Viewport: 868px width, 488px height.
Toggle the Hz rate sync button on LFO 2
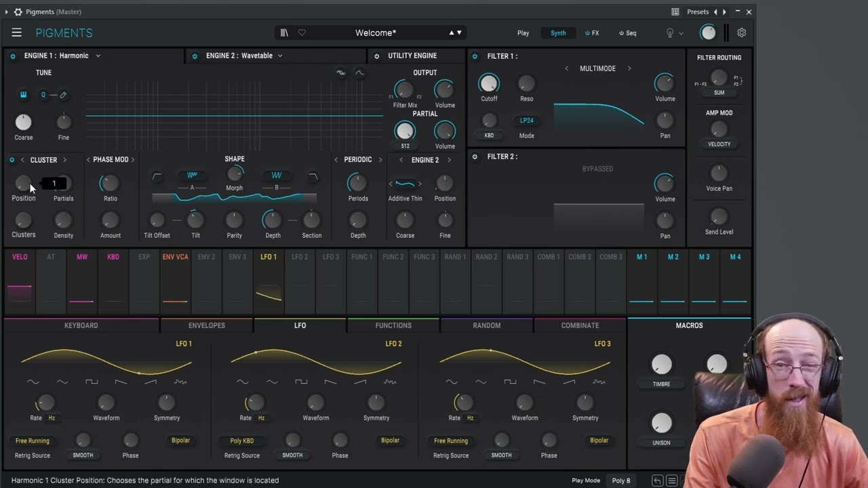pos(261,418)
